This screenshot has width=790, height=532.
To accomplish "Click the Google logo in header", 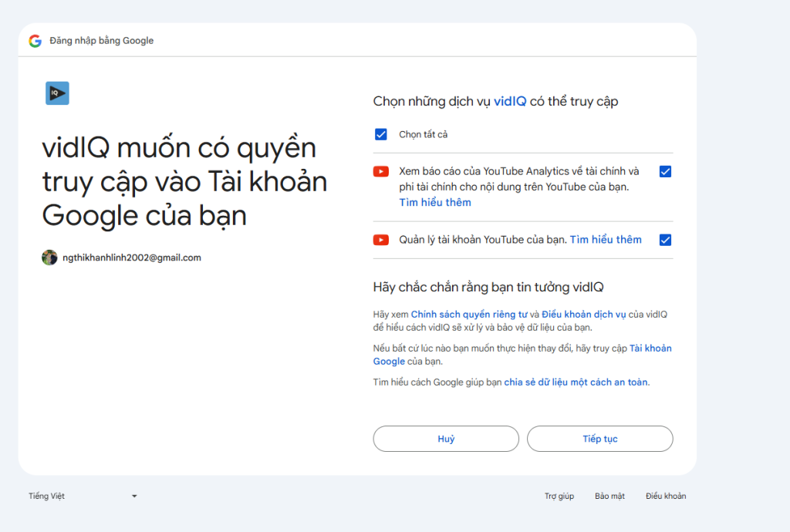I will pyautogui.click(x=35, y=41).
